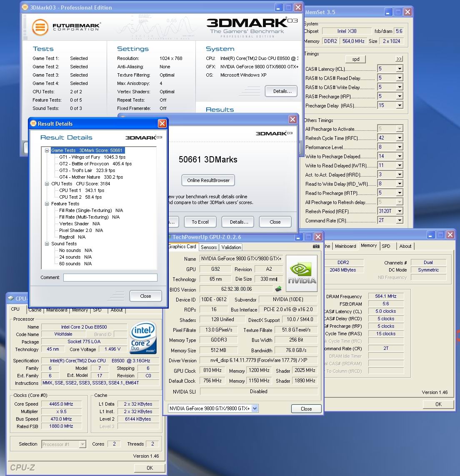Select the GT2 - Battle of Proxycon row
Image resolution: width=460 pixels, height=476 pixels.
click(95, 164)
